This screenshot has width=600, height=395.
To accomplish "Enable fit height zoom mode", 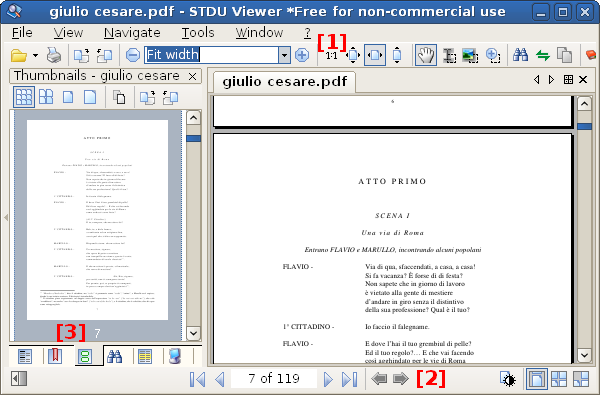I will [x=397, y=55].
